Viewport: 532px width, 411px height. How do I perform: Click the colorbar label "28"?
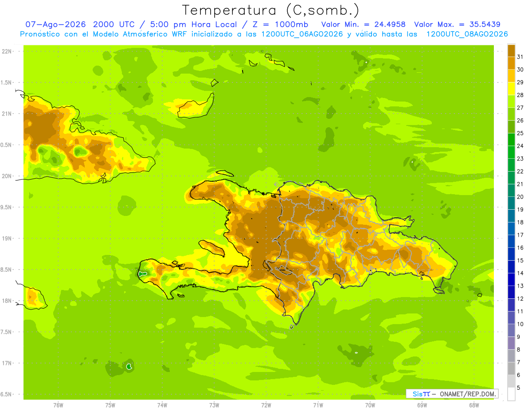(x=520, y=95)
